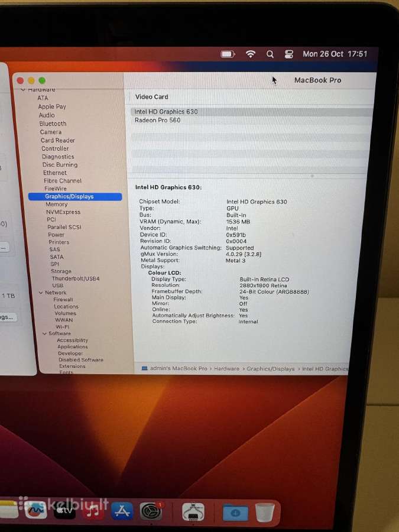The width and height of the screenshot is (399, 532).
Task: Select NVMExpress in the sidebar
Action: [x=63, y=212]
